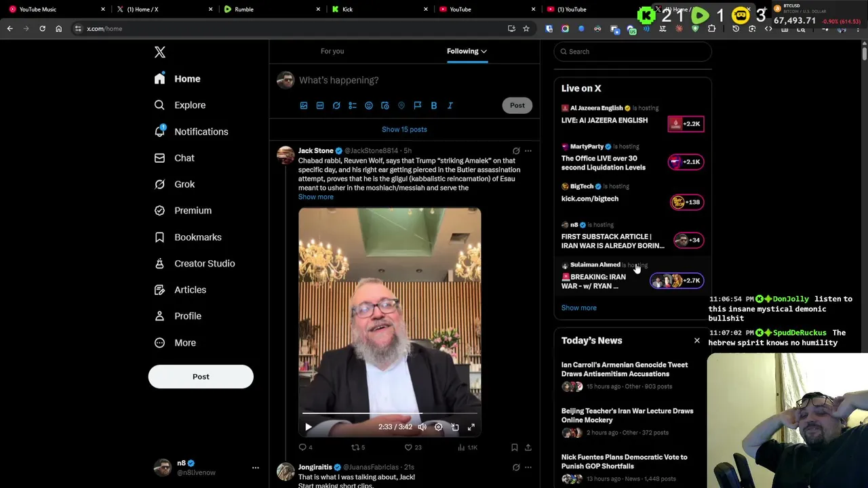
Task: Click the small composer Post button
Action: 517,105
